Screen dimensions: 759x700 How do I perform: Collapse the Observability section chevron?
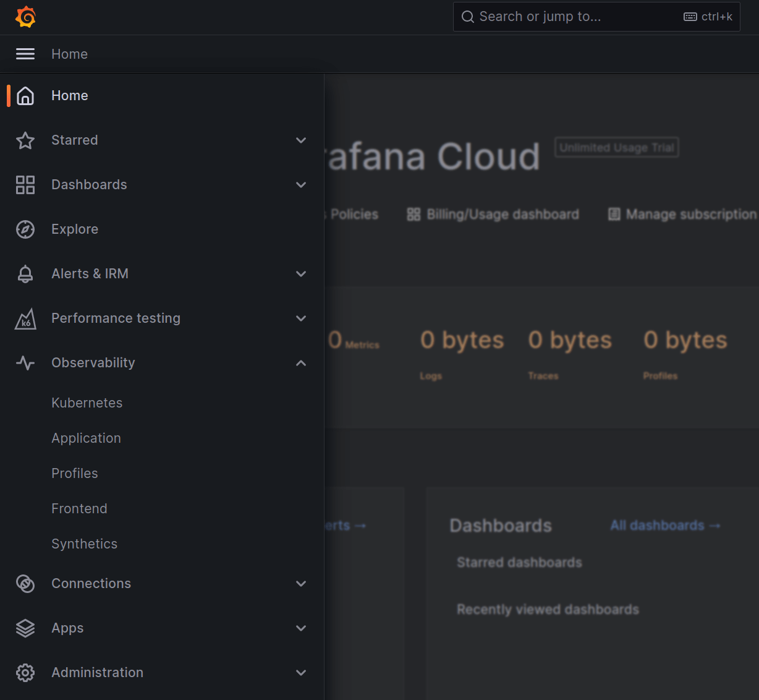301,363
